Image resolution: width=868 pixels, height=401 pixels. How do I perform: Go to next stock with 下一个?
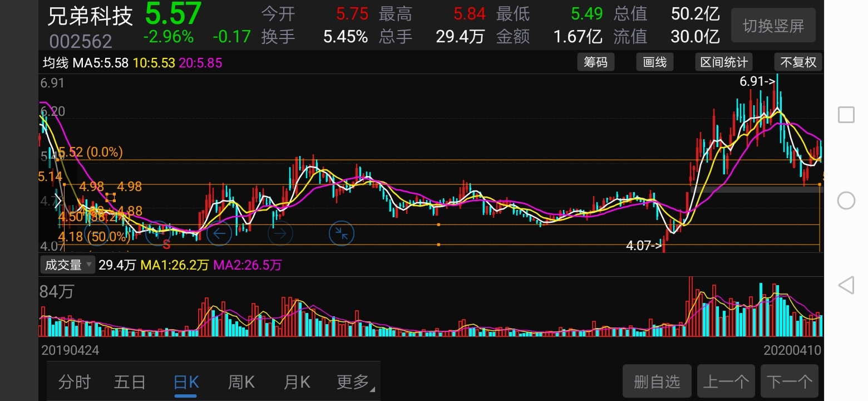[x=790, y=382]
